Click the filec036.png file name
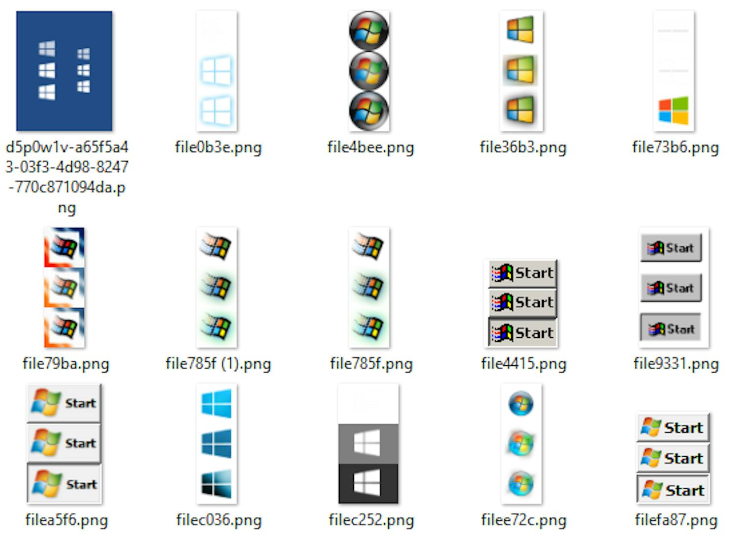Viewport: 738px width, 560px height. coord(219,520)
